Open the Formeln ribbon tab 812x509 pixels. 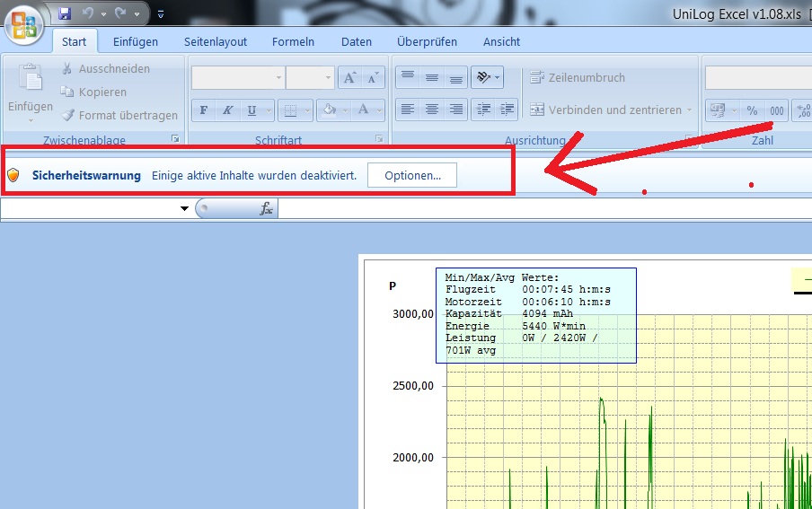(293, 41)
